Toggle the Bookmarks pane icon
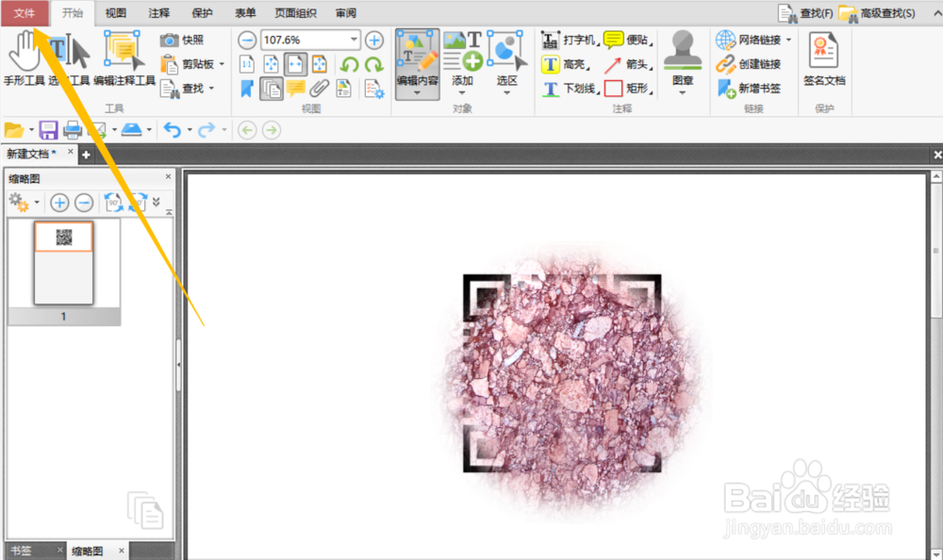Image resolution: width=943 pixels, height=560 pixels. (246, 89)
